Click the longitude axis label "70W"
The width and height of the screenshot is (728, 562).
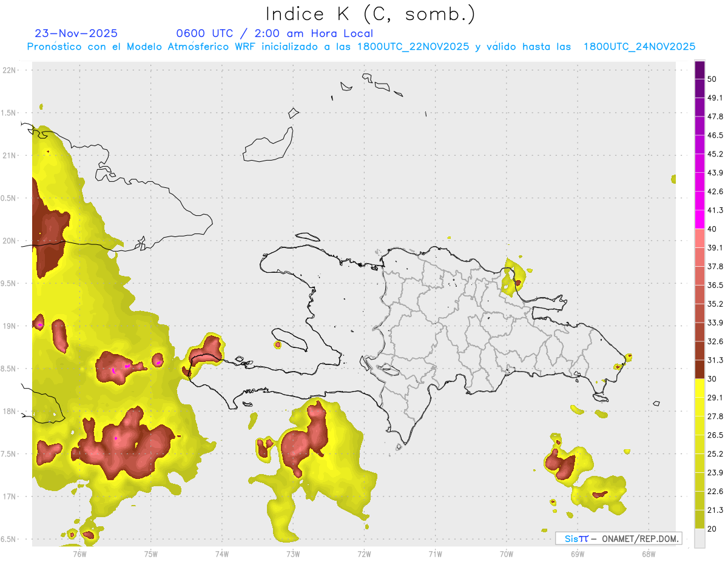[x=507, y=554]
